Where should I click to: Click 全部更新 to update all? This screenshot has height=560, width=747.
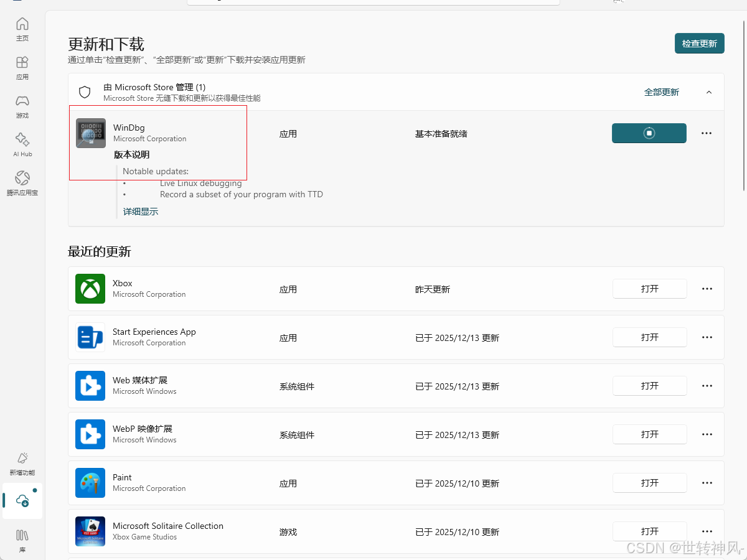662,92
